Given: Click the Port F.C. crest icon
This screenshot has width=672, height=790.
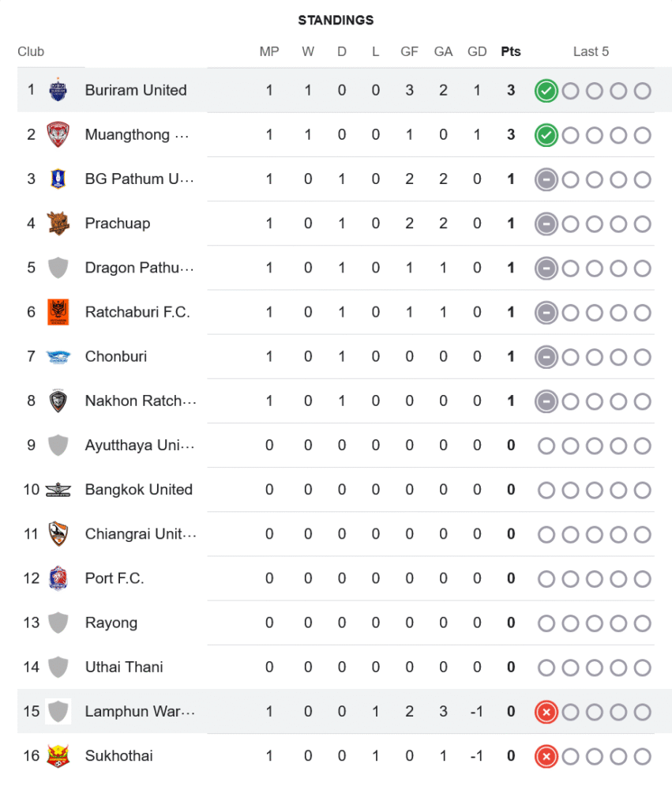Looking at the screenshot, I should pos(58,578).
